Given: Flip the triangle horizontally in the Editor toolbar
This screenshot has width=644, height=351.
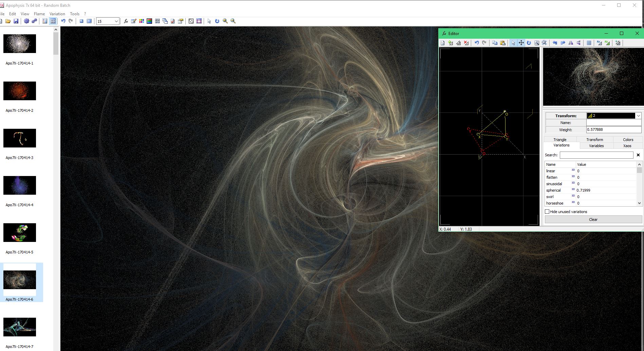Looking at the screenshot, I should [x=571, y=43].
